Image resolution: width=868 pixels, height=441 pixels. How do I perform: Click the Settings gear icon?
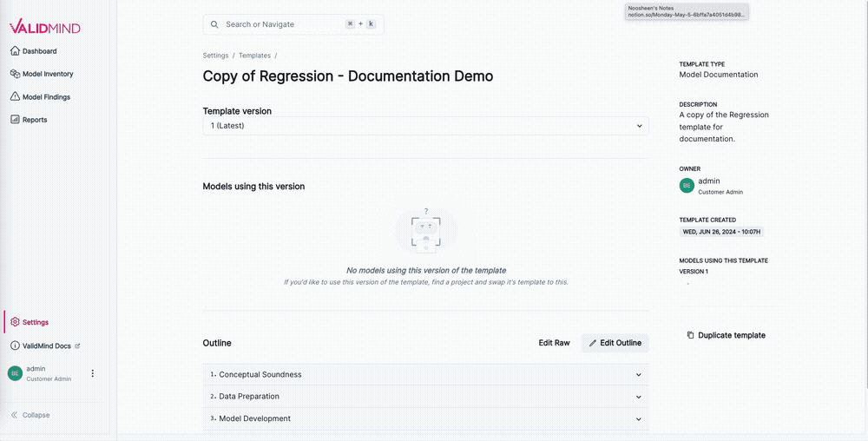[15, 322]
